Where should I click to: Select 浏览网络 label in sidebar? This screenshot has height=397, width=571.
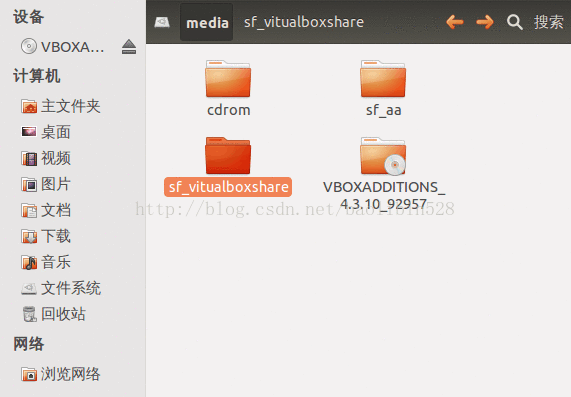(x=71, y=374)
